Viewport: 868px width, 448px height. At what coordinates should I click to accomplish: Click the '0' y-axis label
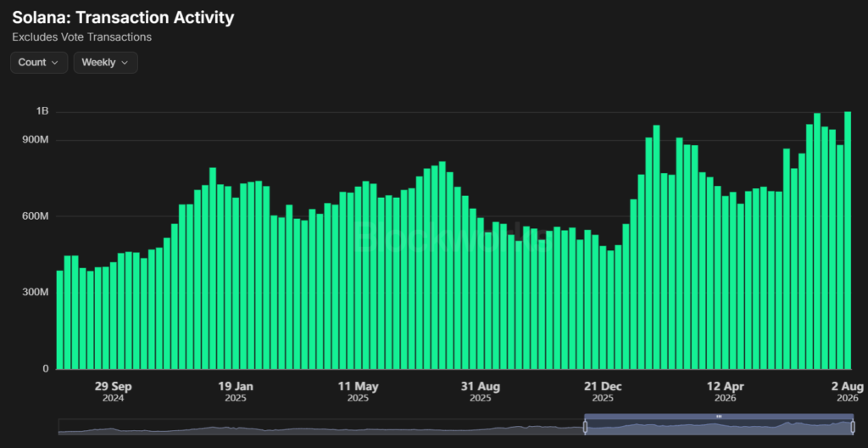point(46,369)
